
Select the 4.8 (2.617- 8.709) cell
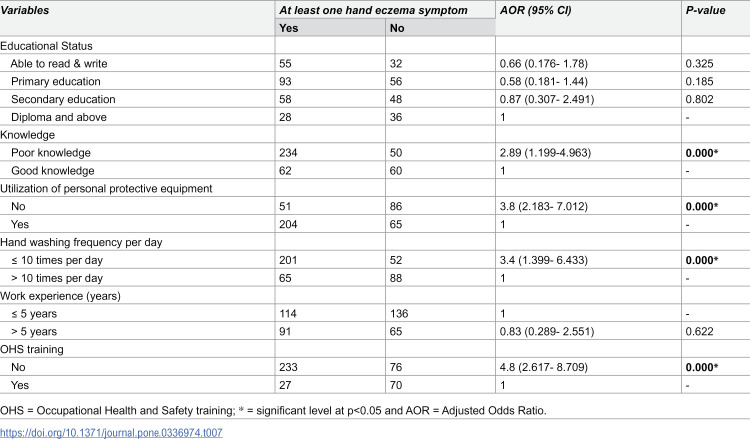(x=543, y=367)
